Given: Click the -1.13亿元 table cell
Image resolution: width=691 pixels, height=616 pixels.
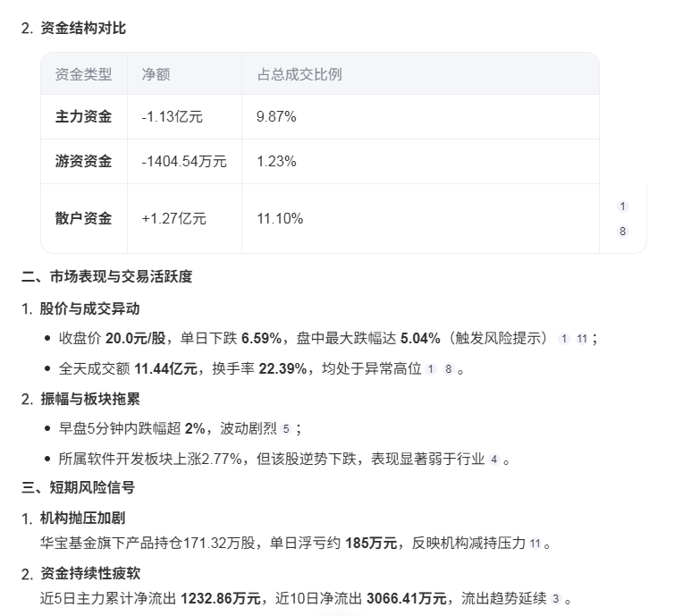Looking at the screenshot, I should pyautogui.click(x=172, y=117).
